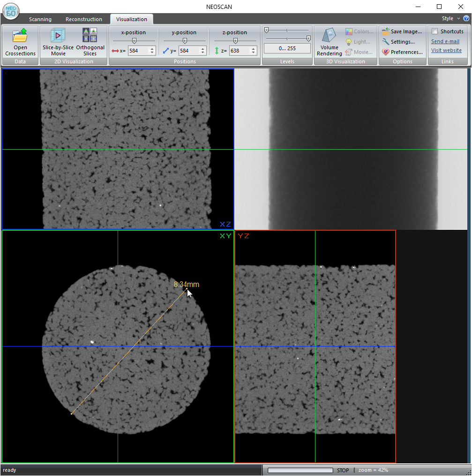The image size is (472, 476).
Task: Click the NEO 60 application logo
Action: [x=10, y=11]
